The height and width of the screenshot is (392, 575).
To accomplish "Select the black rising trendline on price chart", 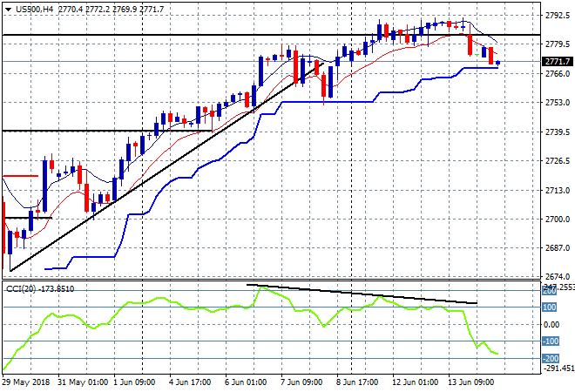I will click(x=167, y=167).
